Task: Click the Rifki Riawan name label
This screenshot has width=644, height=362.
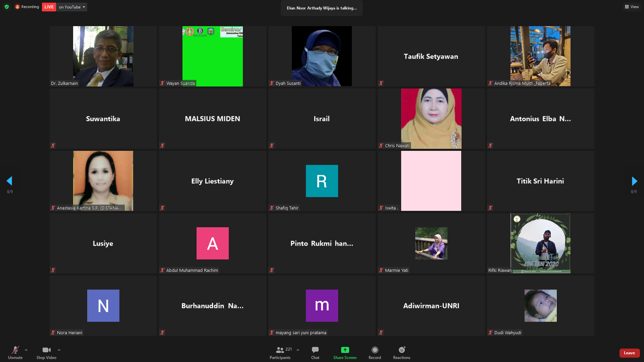Action: coord(500,270)
